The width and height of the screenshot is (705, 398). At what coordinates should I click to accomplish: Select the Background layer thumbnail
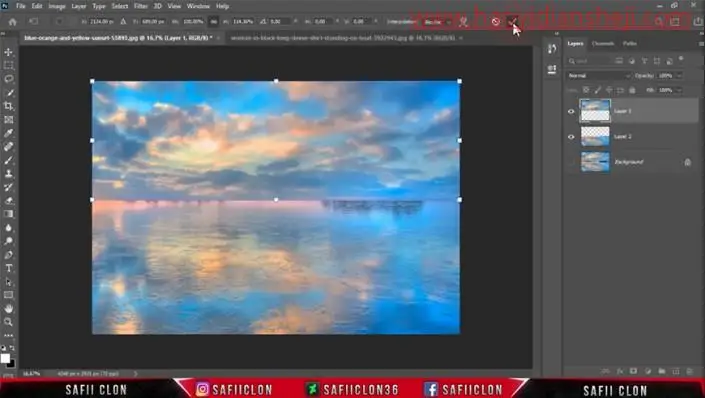point(595,162)
